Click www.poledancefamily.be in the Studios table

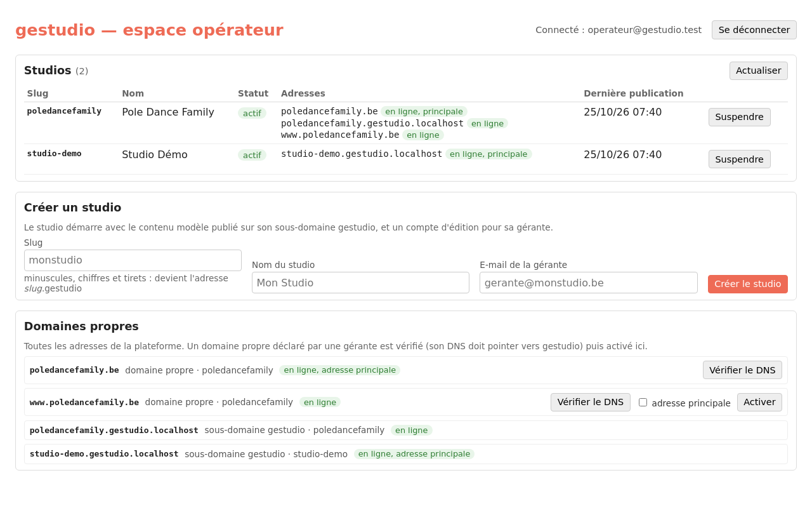click(340, 135)
